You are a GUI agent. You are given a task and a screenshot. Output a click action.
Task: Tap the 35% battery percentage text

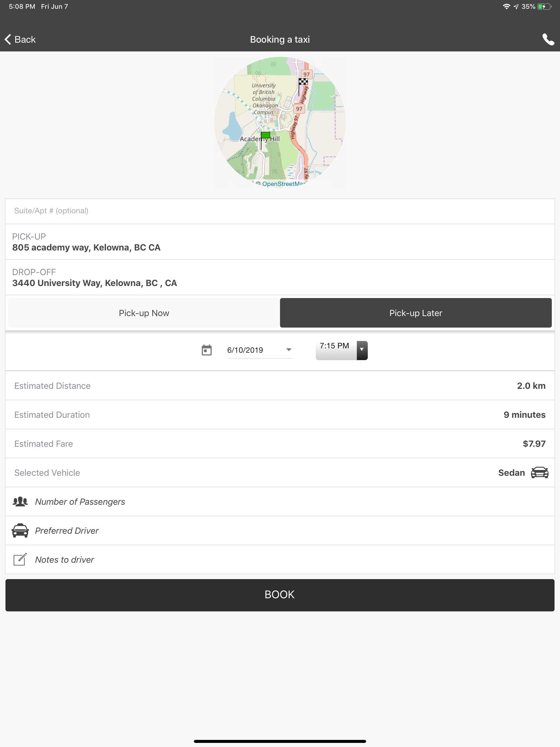click(528, 6)
